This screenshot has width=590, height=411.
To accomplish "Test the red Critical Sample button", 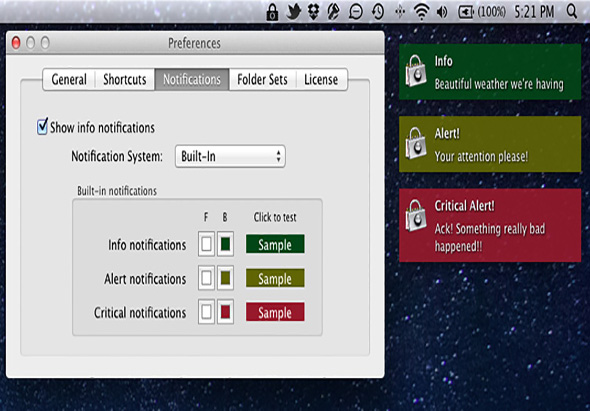I will coord(275,312).
